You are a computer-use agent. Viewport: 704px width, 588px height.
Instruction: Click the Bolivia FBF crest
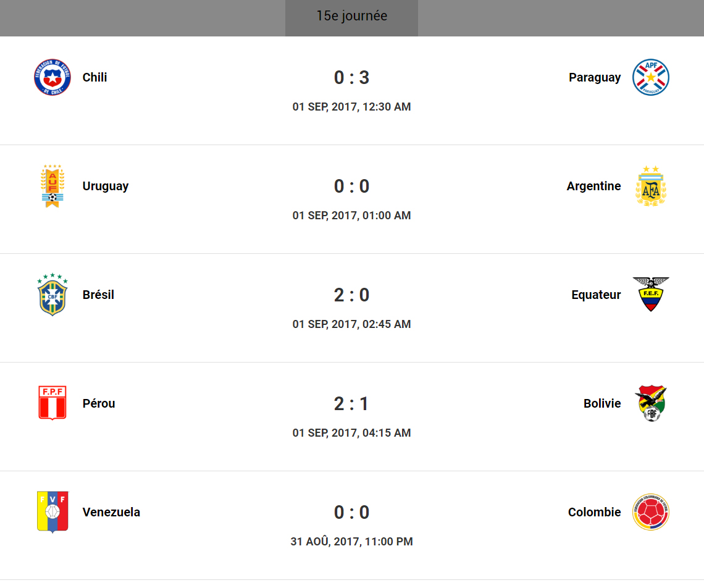pos(651,403)
